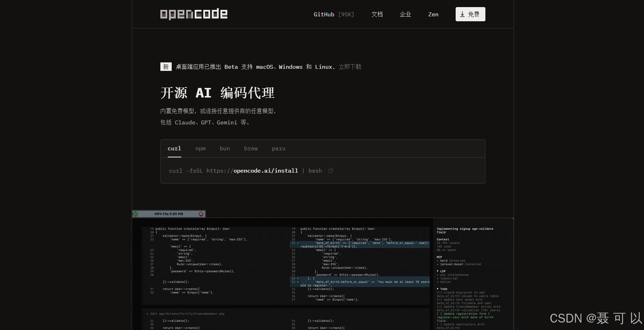
Task: Click the download arrow icon in 免费 button
Action: [x=462, y=14]
